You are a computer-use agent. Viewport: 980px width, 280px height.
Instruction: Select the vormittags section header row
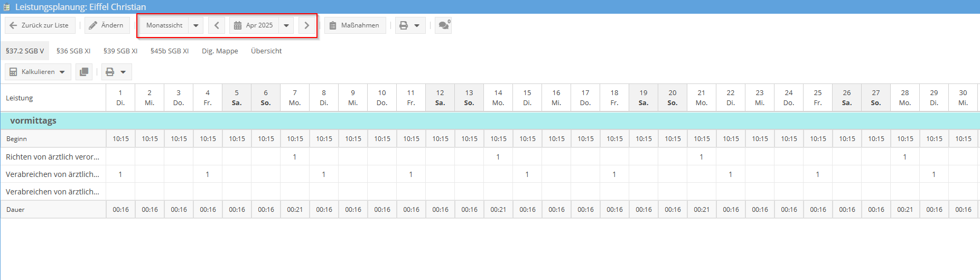click(33, 120)
